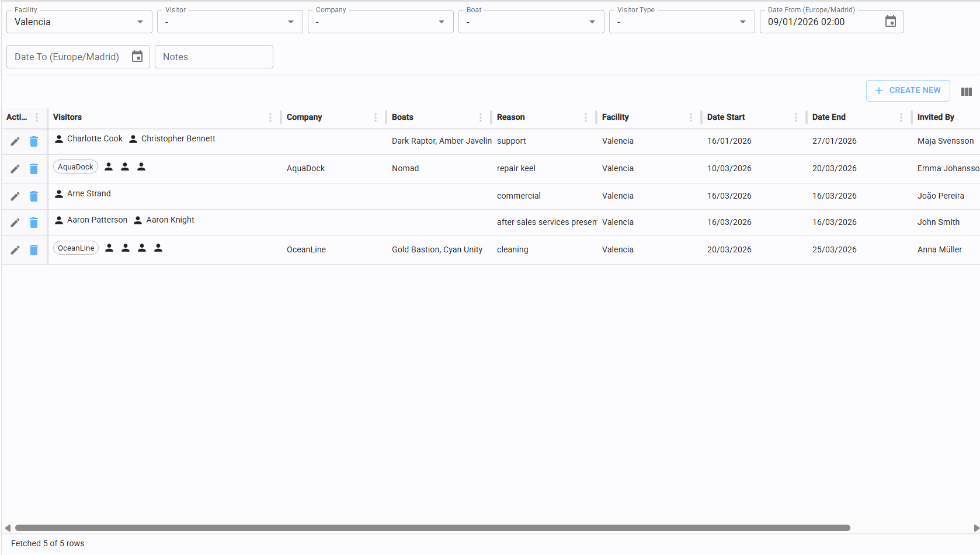This screenshot has height=555, width=980.
Task: Open the Date From calendar picker
Action: (x=890, y=22)
